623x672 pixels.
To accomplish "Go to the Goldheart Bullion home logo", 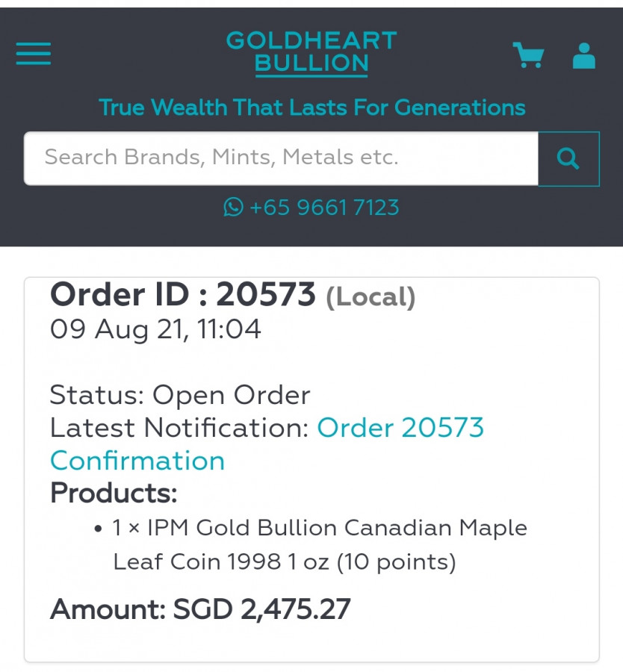I will coord(311,52).
